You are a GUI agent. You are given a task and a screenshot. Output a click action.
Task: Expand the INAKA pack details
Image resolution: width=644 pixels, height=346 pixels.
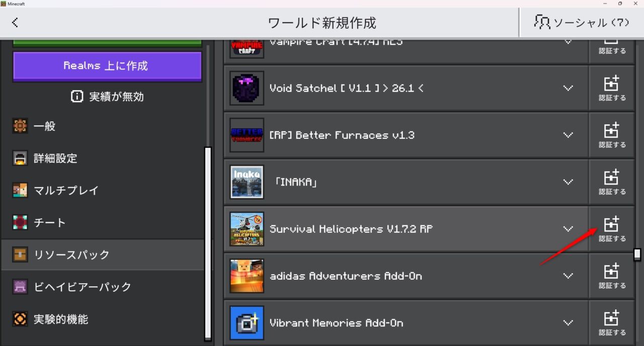coord(568,182)
